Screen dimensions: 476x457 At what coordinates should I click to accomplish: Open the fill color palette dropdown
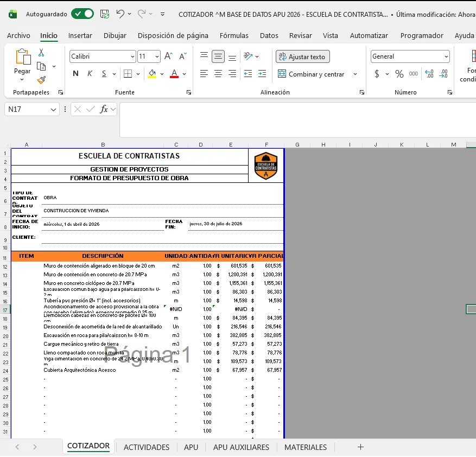click(162, 74)
